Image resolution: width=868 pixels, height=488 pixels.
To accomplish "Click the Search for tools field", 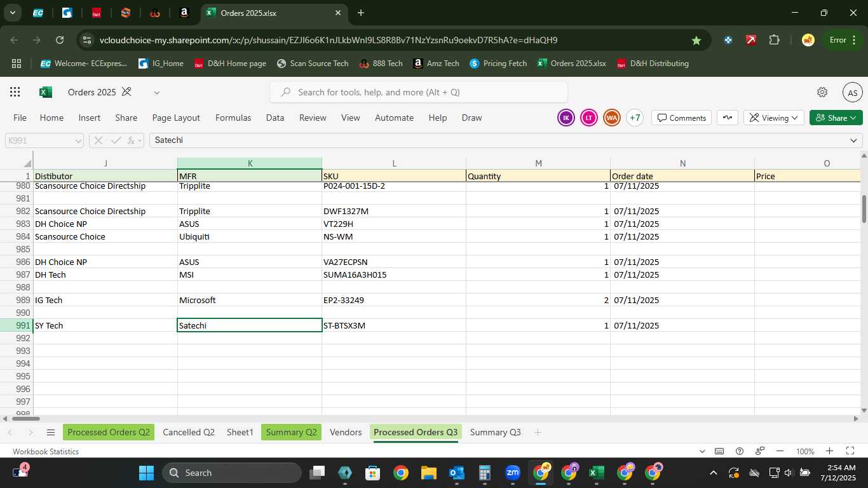I will click(419, 92).
